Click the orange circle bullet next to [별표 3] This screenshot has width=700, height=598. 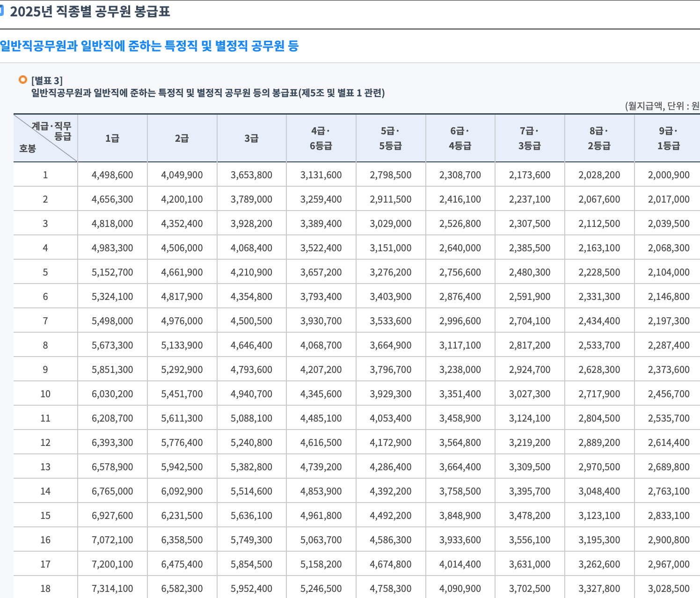22,79
